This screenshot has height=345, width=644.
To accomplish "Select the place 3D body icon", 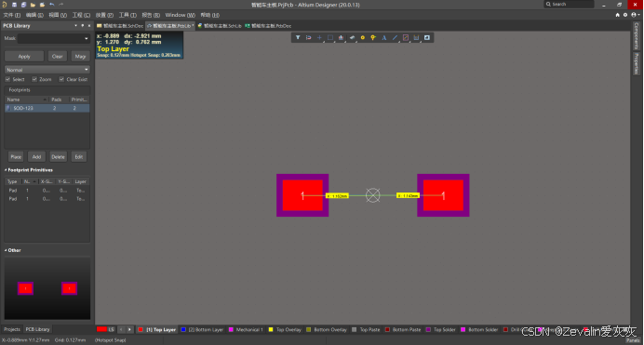I will [x=352, y=38].
